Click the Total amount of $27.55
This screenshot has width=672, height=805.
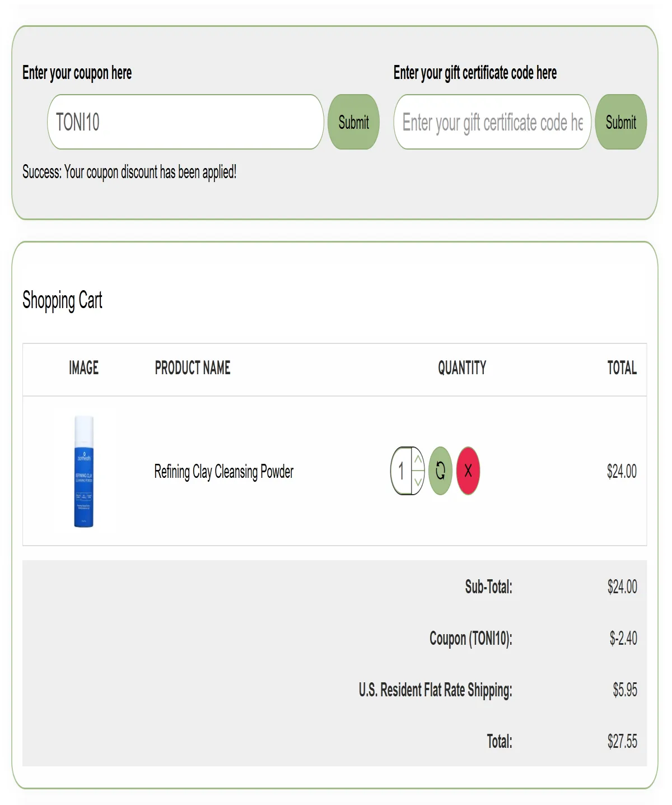622,741
